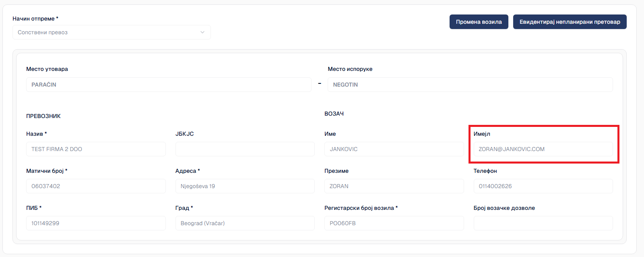Click the ПИБ field 101149299
Image resolution: width=644 pixels, height=257 pixels.
[96, 223]
